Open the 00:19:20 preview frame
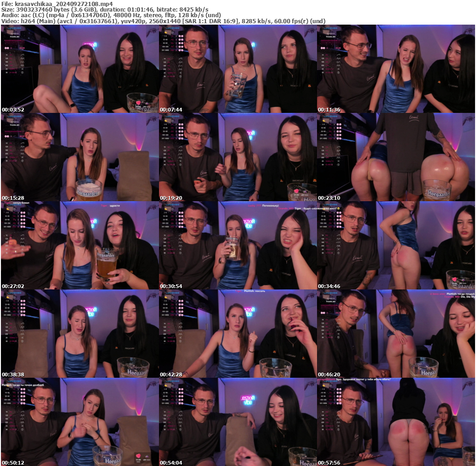This screenshot has width=476, height=466. pos(238,157)
